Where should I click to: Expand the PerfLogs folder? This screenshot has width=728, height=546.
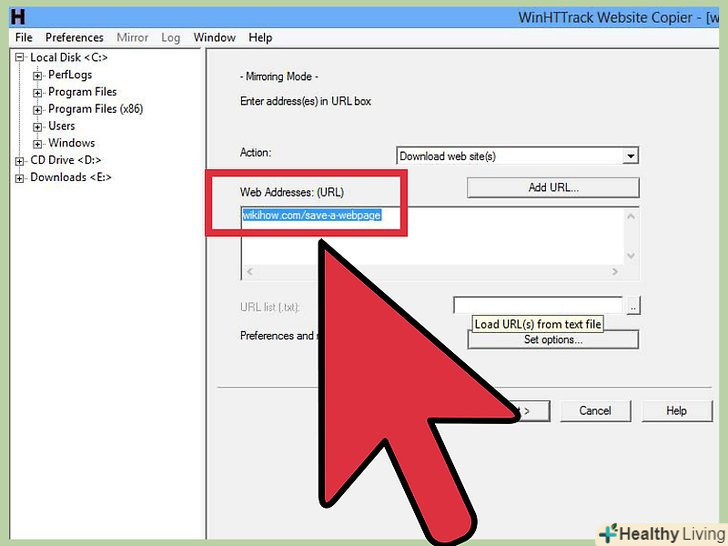(x=37, y=75)
